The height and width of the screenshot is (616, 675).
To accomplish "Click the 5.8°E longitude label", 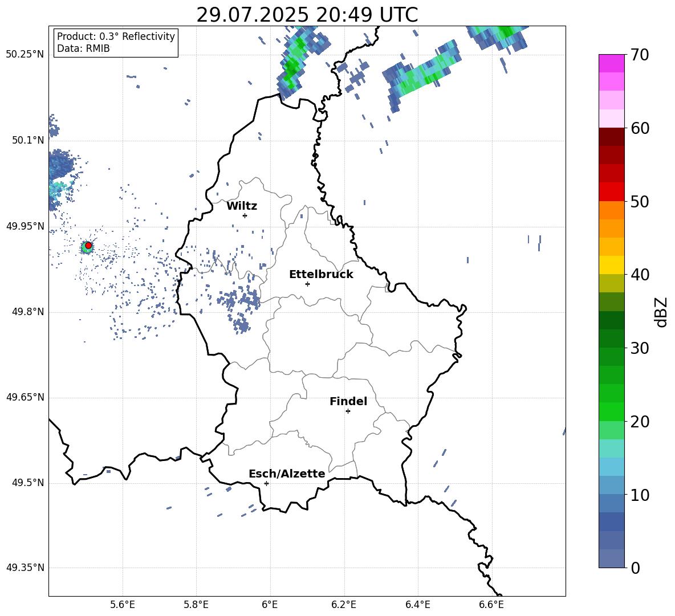I will click(196, 605).
